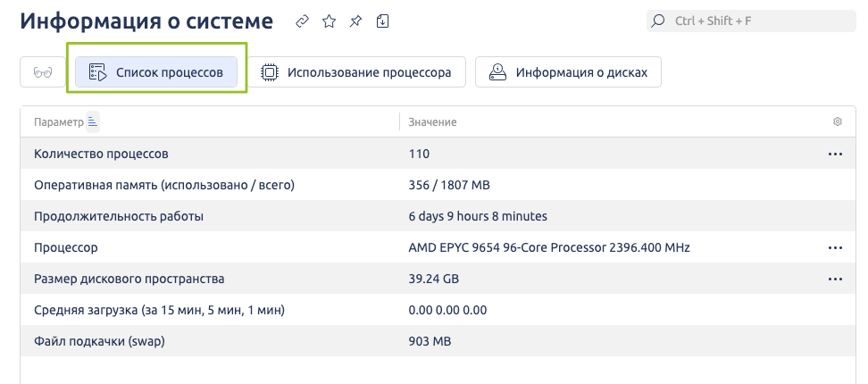The image size is (868, 384).
Task: Add page to favorites with star icon
Action: tap(329, 21)
